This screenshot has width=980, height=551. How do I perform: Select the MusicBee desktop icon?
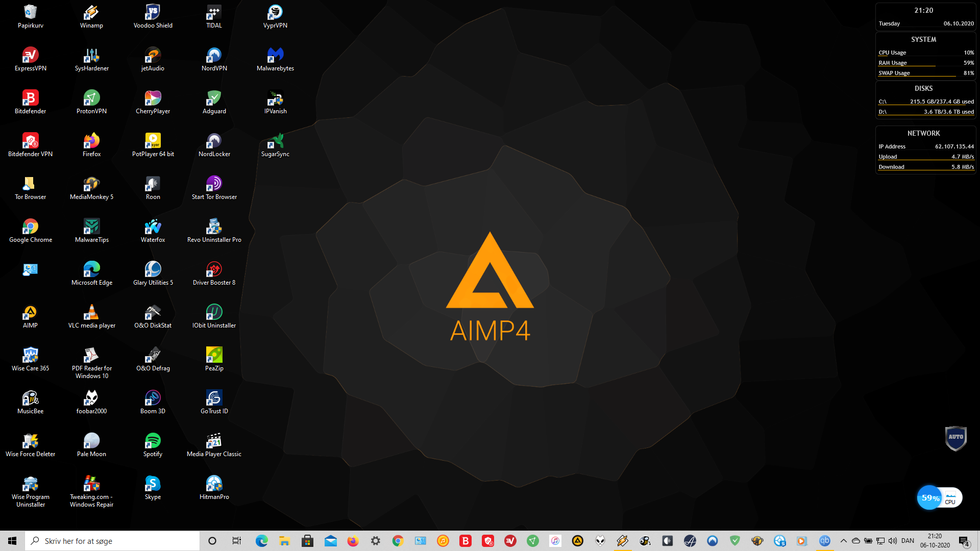[30, 398]
